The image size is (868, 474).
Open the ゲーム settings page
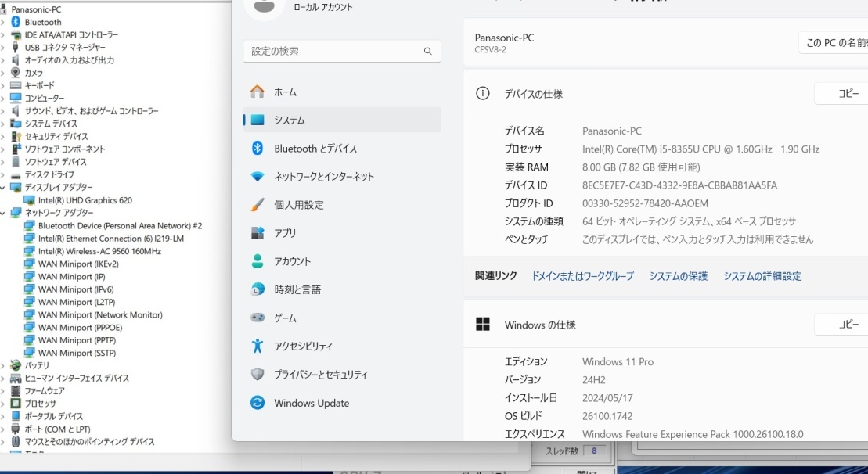(342, 318)
